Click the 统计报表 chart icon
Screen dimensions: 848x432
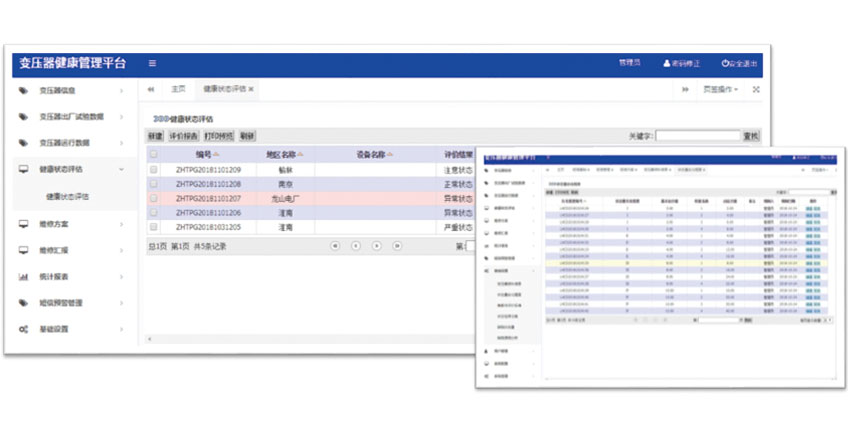click(23, 277)
